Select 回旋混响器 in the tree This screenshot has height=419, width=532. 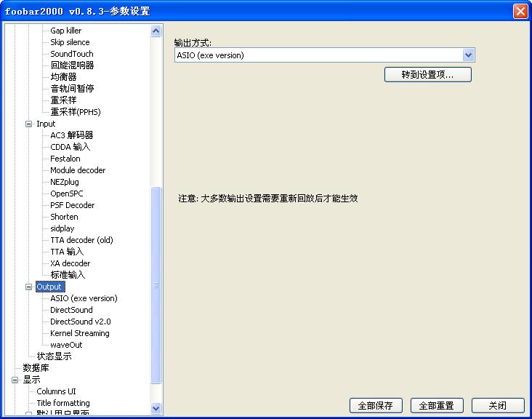point(72,65)
